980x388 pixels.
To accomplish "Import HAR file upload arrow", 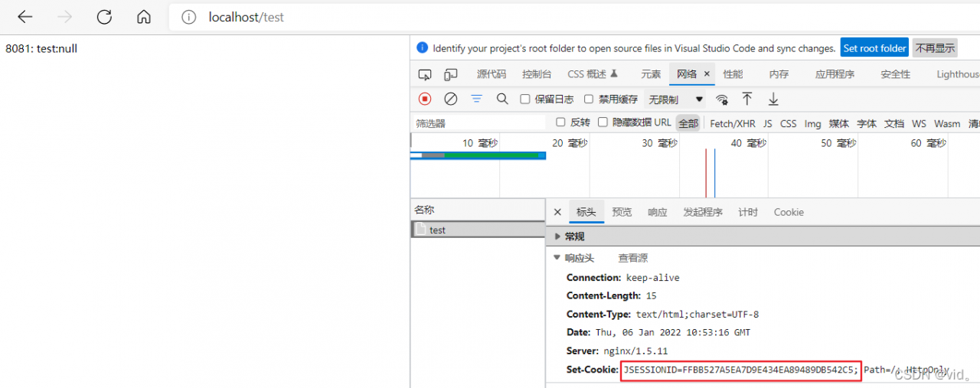I will pyautogui.click(x=747, y=99).
